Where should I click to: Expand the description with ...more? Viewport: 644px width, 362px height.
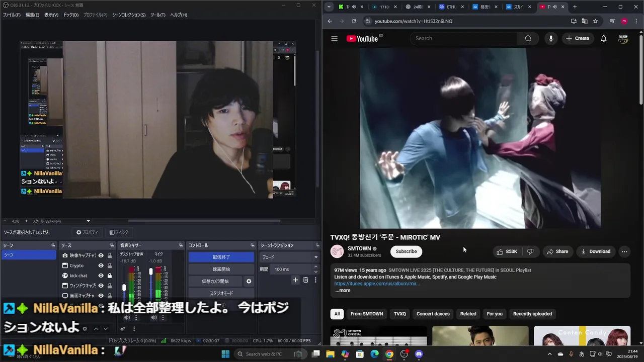[343, 291]
